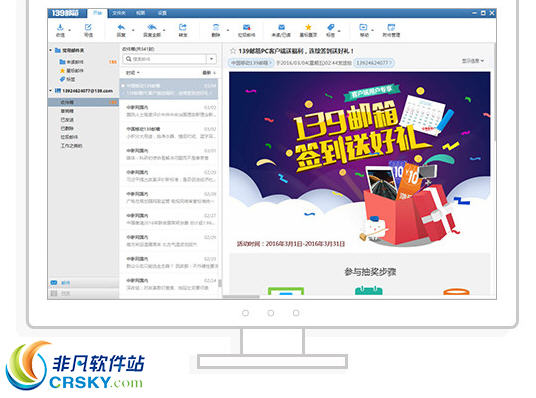This screenshot has height=398, width=536.
Task: Click the blue Tag label toolbar icon
Action: pyautogui.click(x=331, y=27)
